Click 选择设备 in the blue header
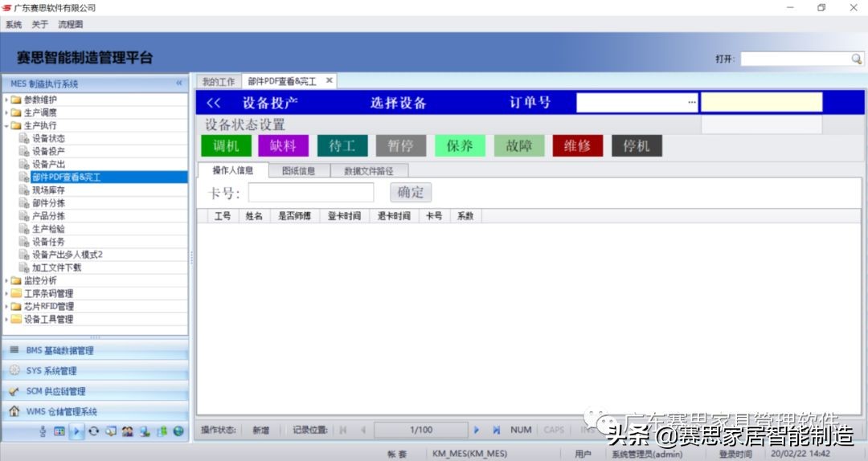Screen dimensions: 868x461 399,103
